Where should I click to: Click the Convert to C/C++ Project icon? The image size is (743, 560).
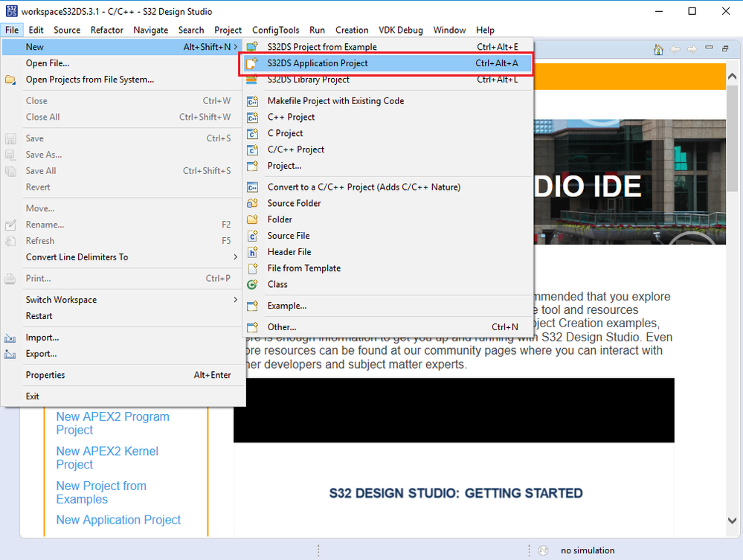(253, 187)
